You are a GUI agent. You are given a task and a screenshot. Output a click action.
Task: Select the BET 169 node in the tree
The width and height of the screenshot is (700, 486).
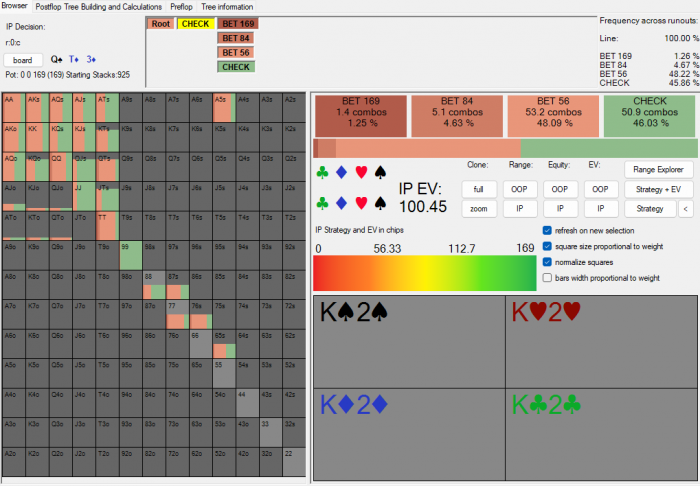tap(238, 23)
